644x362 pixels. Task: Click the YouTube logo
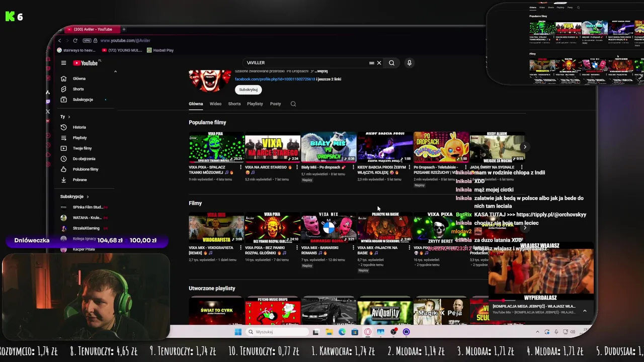tap(86, 63)
